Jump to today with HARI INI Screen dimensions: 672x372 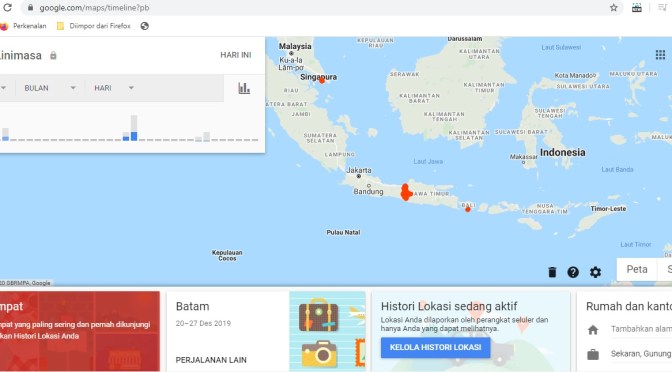pos(236,55)
